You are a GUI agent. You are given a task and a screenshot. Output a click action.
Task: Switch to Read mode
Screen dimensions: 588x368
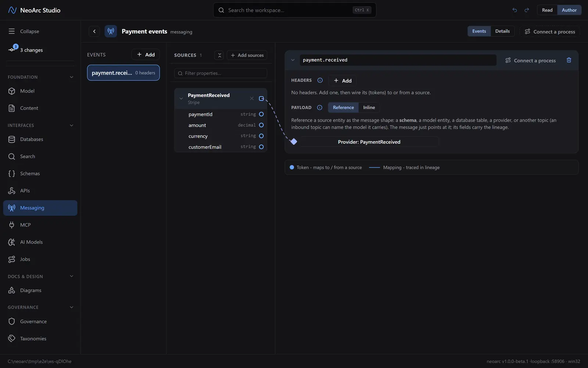547,10
